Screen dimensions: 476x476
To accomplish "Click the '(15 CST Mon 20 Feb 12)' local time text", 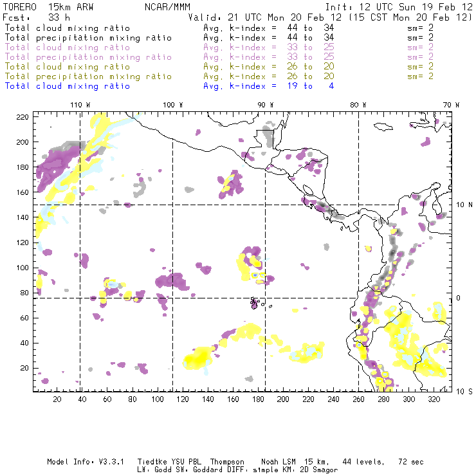I will coord(410,17).
